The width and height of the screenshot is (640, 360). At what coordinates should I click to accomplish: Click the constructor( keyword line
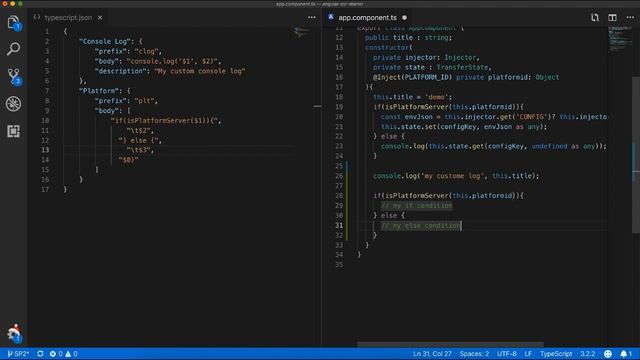pyautogui.click(x=389, y=47)
